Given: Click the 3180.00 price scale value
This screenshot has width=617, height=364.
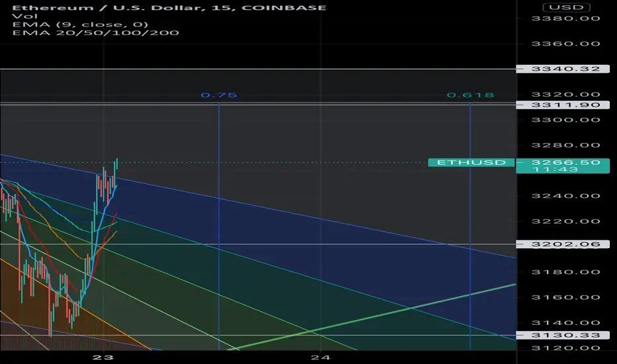Looking at the screenshot, I should pyautogui.click(x=565, y=272).
